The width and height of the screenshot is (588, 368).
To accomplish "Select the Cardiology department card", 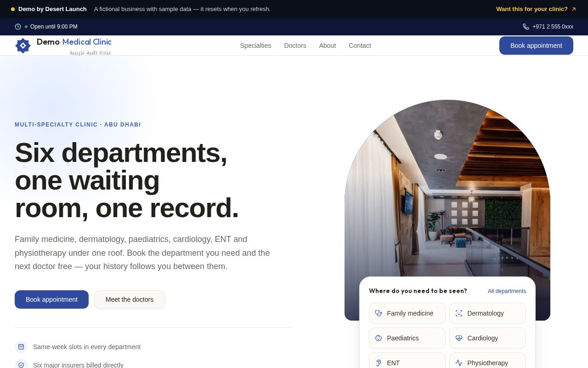I will [x=487, y=338].
